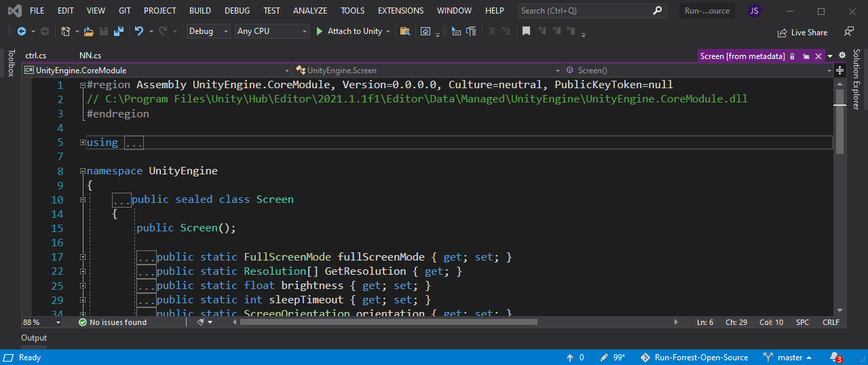The width and height of the screenshot is (868, 365).
Task: Click the Navigate Forward arrow icon
Action: [44, 31]
